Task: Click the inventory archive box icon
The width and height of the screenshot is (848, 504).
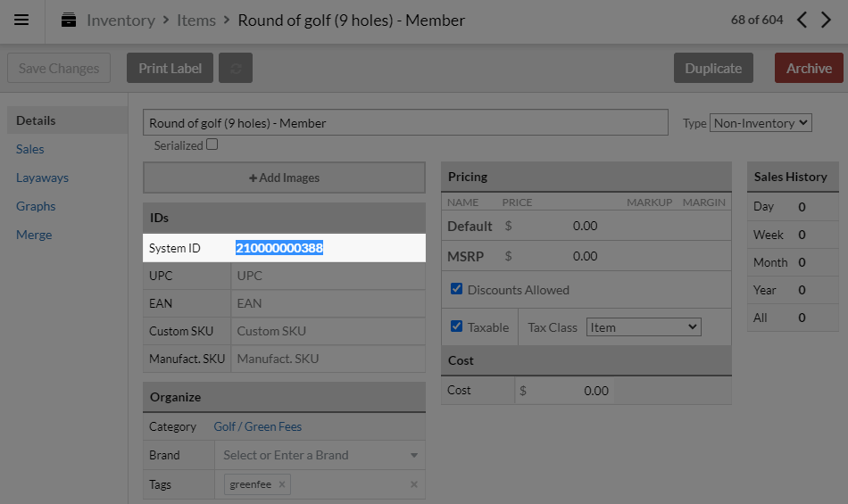Action: [69, 20]
